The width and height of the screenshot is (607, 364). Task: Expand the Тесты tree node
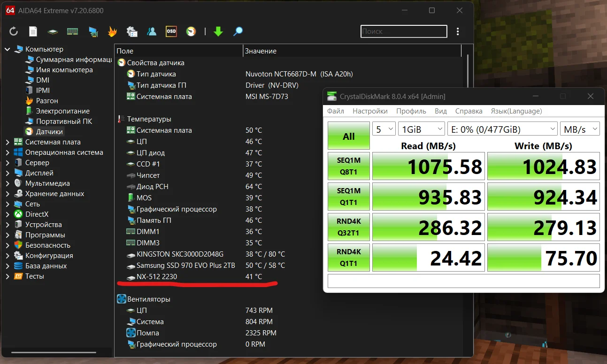[x=7, y=276]
